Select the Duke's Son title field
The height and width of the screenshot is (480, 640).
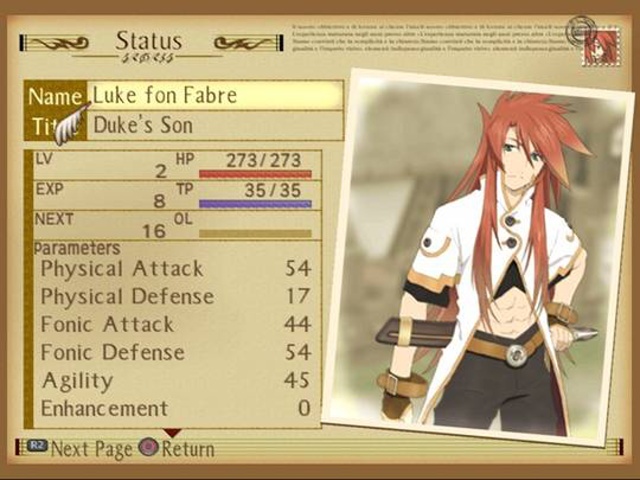215,125
